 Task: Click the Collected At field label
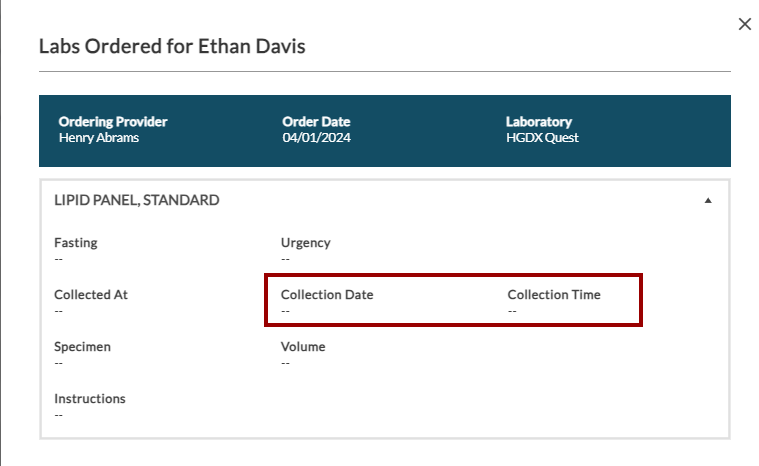click(91, 295)
